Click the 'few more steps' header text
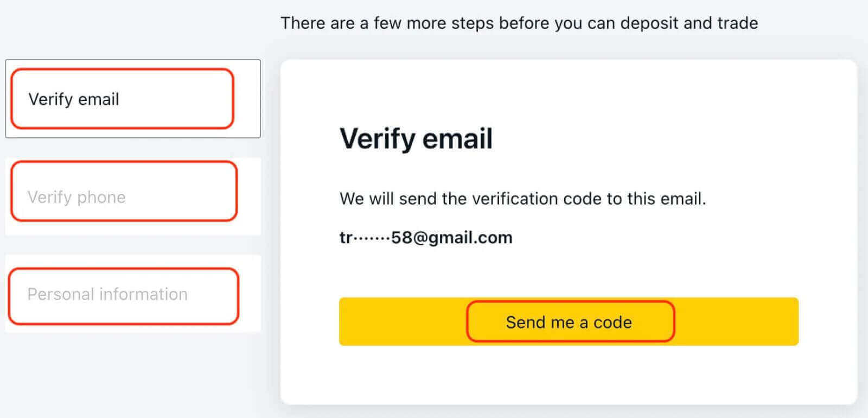Viewport: 868px width, 418px height. pos(519,23)
